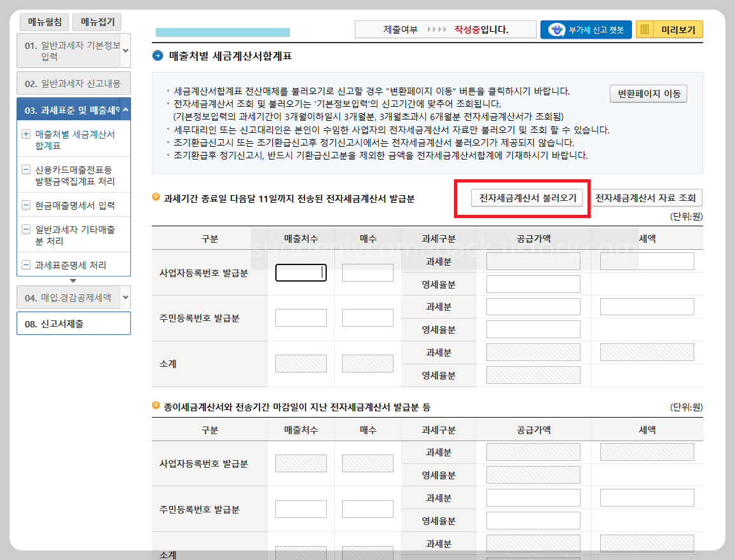Select the 02 일반과세자 신고내용 menu
The height and width of the screenshot is (560, 735).
[73, 83]
